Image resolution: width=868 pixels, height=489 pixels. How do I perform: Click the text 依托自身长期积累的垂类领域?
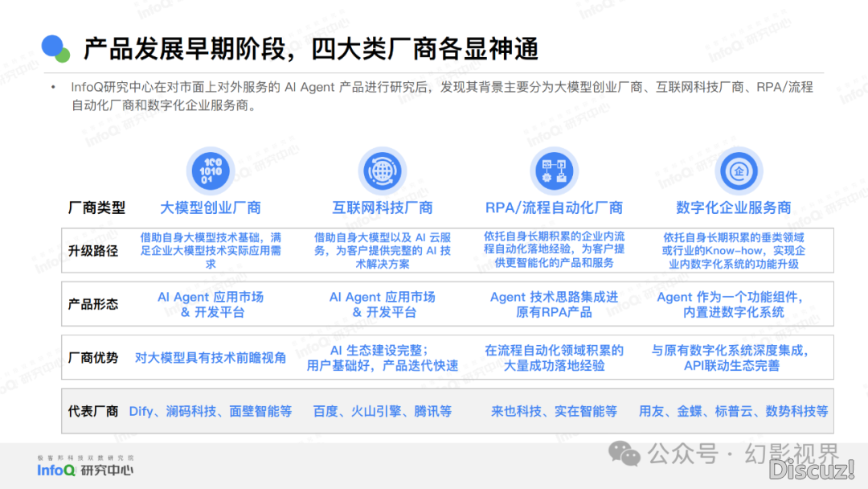[734, 237]
